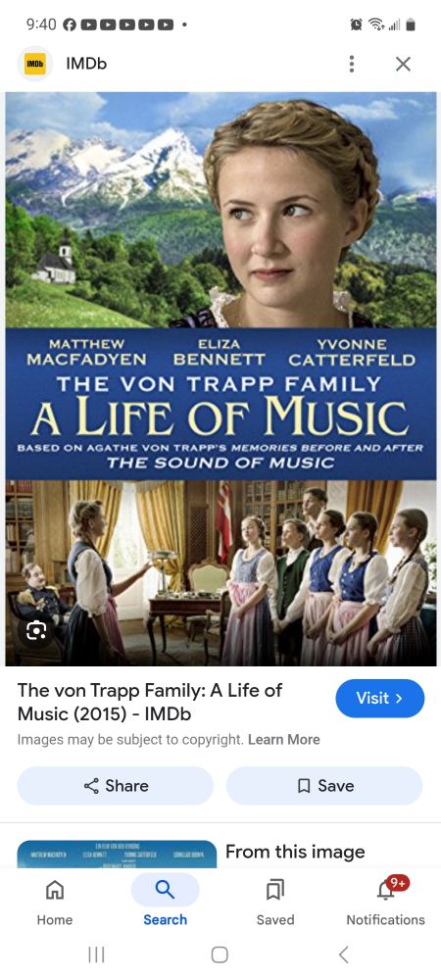This screenshot has width=441, height=980.
Task: Save this image to collections
Action: [324, 786]
